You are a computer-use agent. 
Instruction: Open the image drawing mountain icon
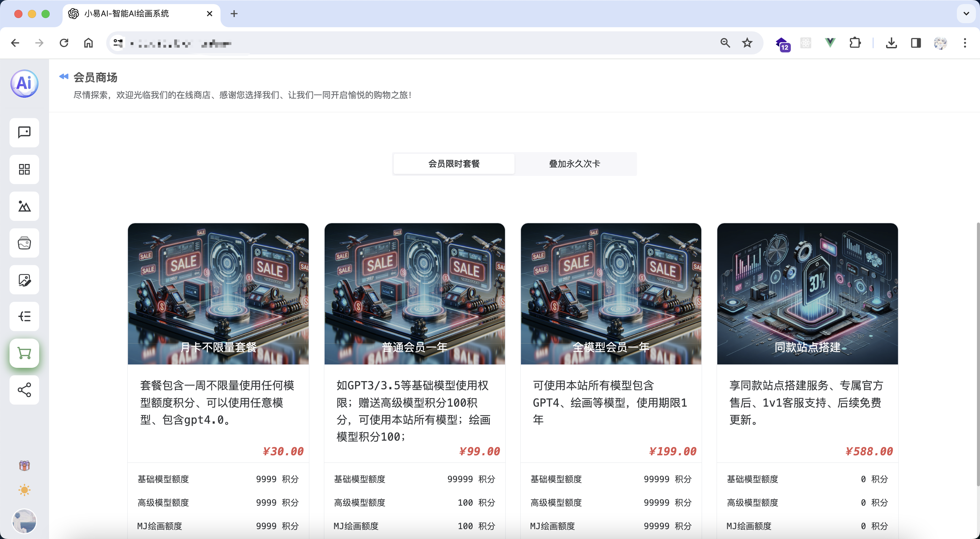pyautogui.click(x=24, y=206)
